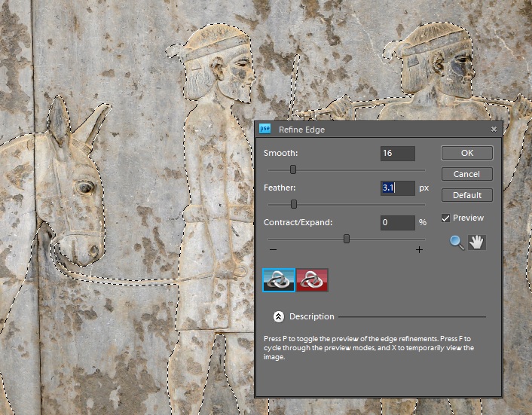Viewport: 532px width, 415px height.
Task: Click the Description heading text
Action: [x=311, y=316]
